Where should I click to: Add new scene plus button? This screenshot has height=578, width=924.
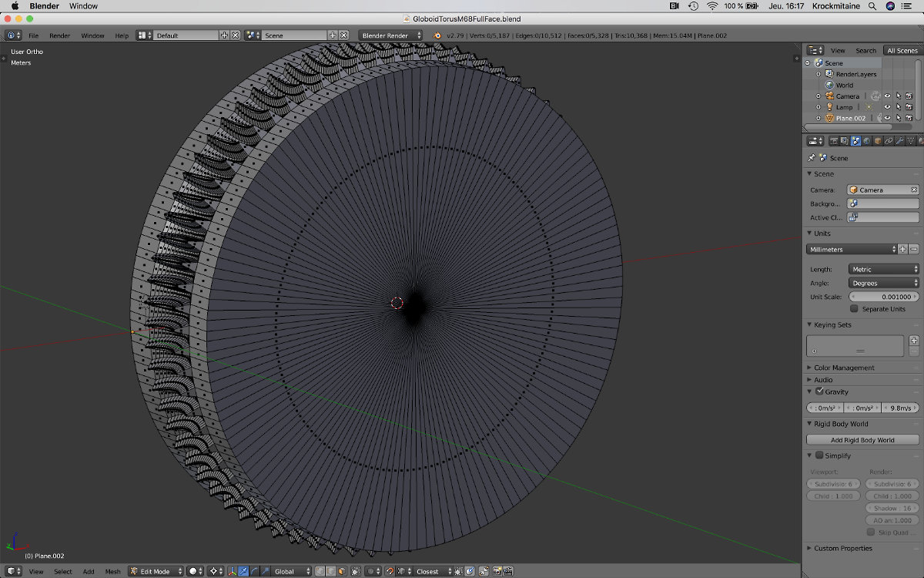tap(333, 35)
